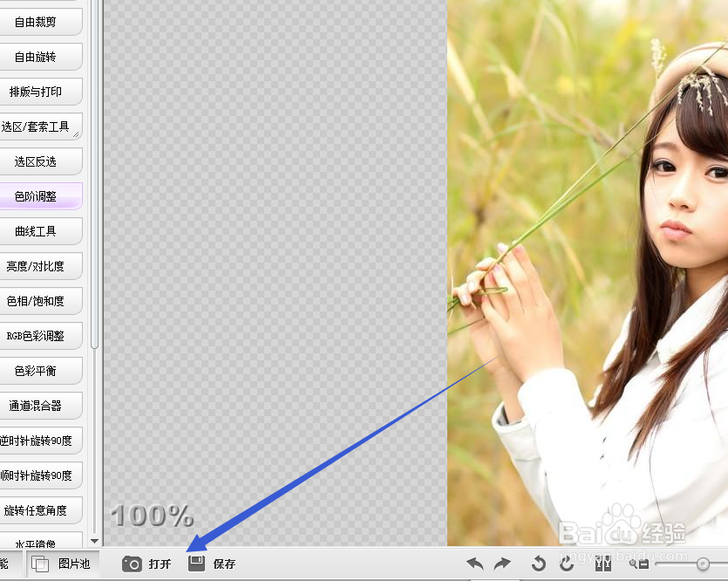Click the rotate counterclockwise icon

(x=538, y=564)
